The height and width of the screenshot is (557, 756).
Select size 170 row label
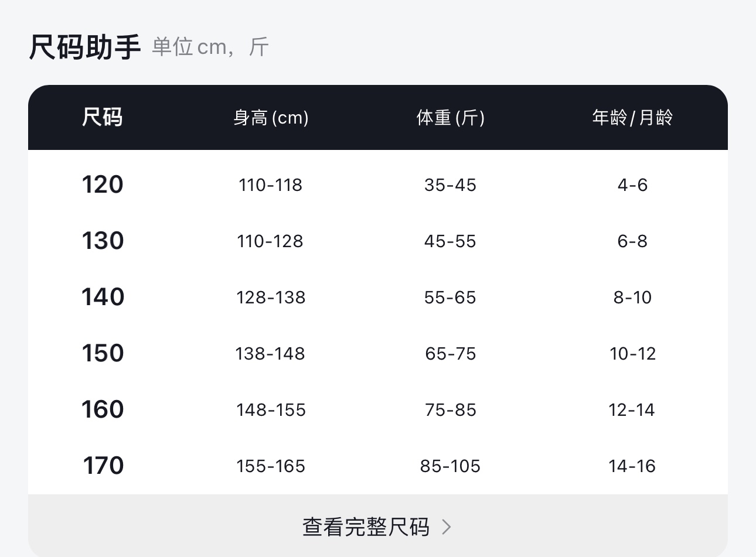pyautogui.click(x=103, y=466)
